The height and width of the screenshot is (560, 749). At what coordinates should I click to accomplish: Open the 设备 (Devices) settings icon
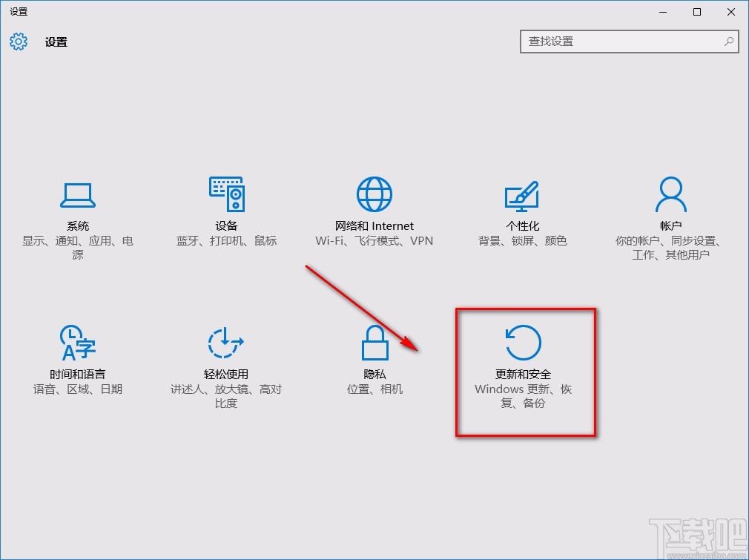point(225,194)
